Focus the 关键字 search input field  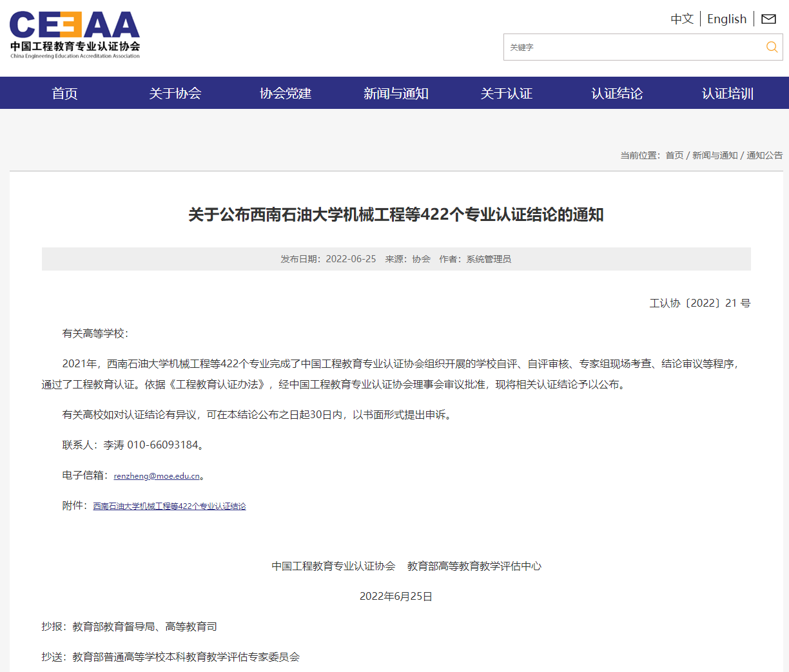point(632,47)
